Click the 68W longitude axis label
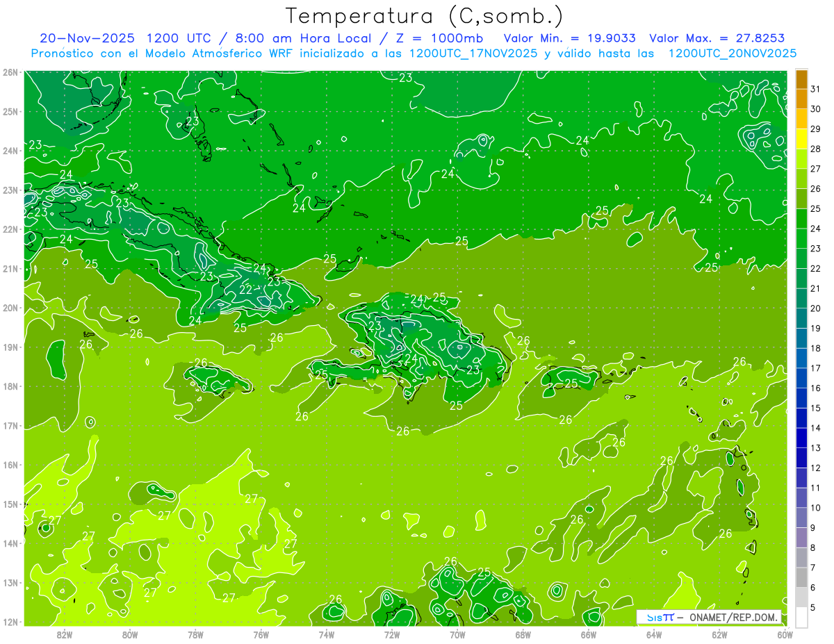 [x=523, y=634]
